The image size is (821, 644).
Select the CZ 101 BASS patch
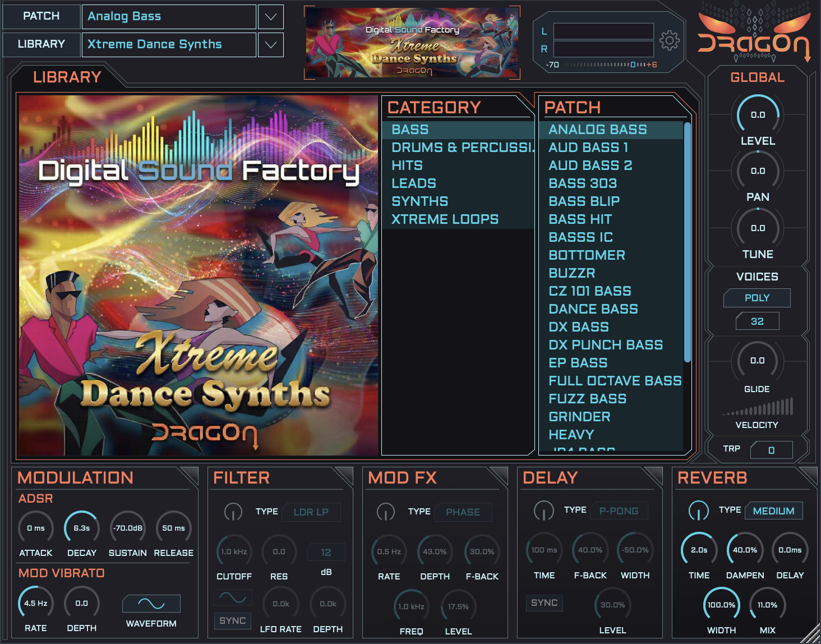[611, 291]
